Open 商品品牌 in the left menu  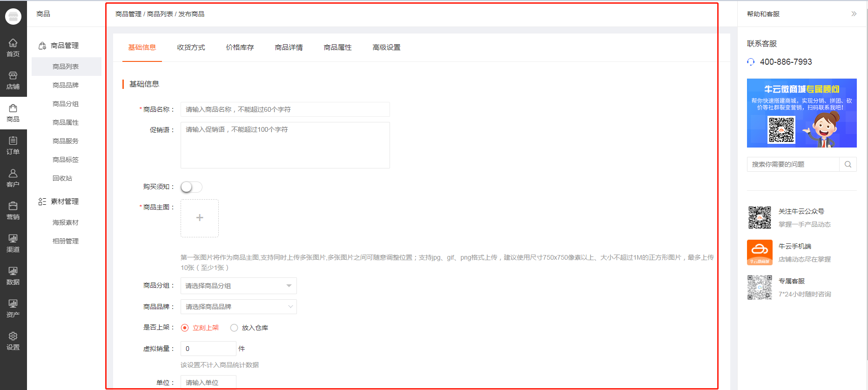[x=66, y=85]
